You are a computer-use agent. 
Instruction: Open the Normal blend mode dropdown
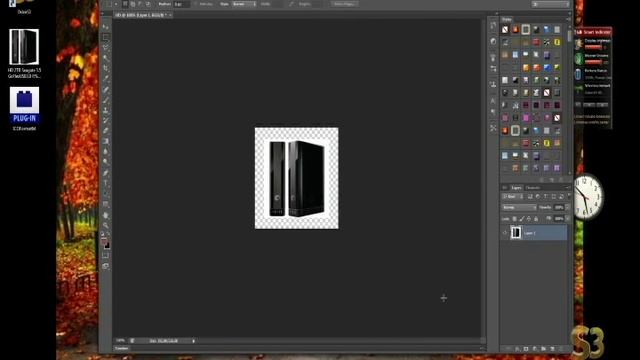(519, 208)
